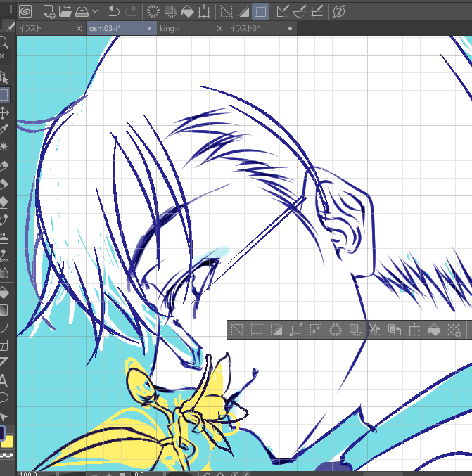
Task: Click Scale/Rotate transform icon in top bar
Action: [204, 11]
